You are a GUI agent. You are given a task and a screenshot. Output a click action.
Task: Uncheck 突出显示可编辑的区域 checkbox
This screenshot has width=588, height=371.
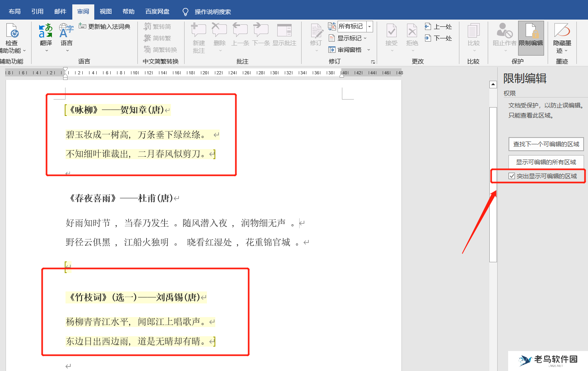click(x=512, y=176)
